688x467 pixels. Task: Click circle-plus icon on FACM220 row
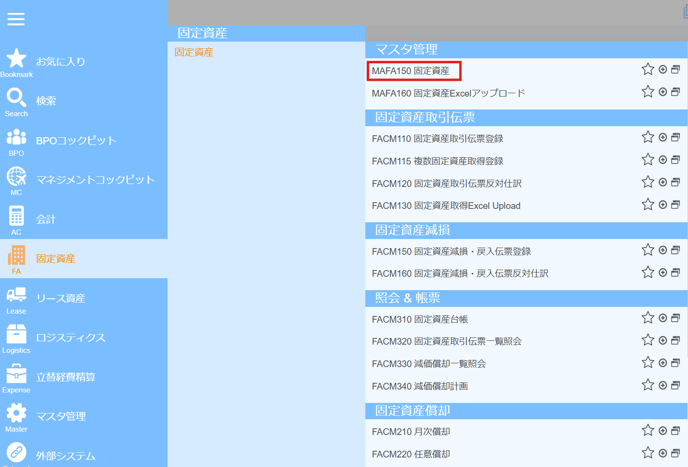[x=663, y=453]
